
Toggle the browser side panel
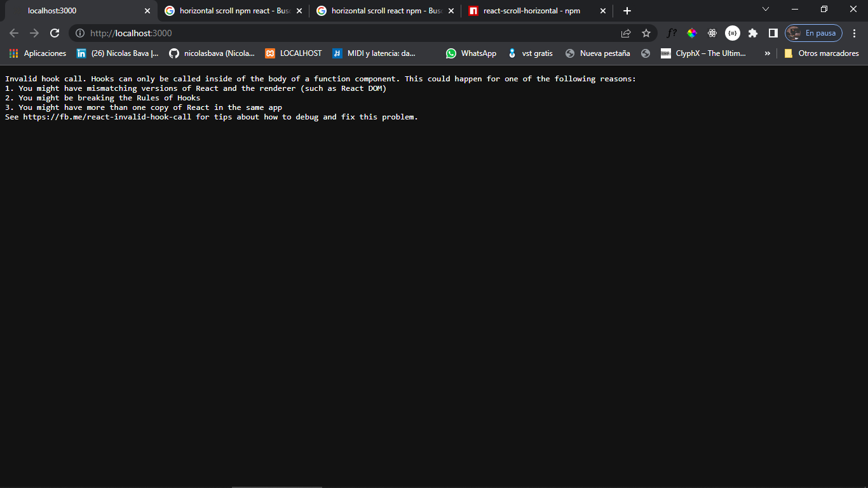point(773,33)
